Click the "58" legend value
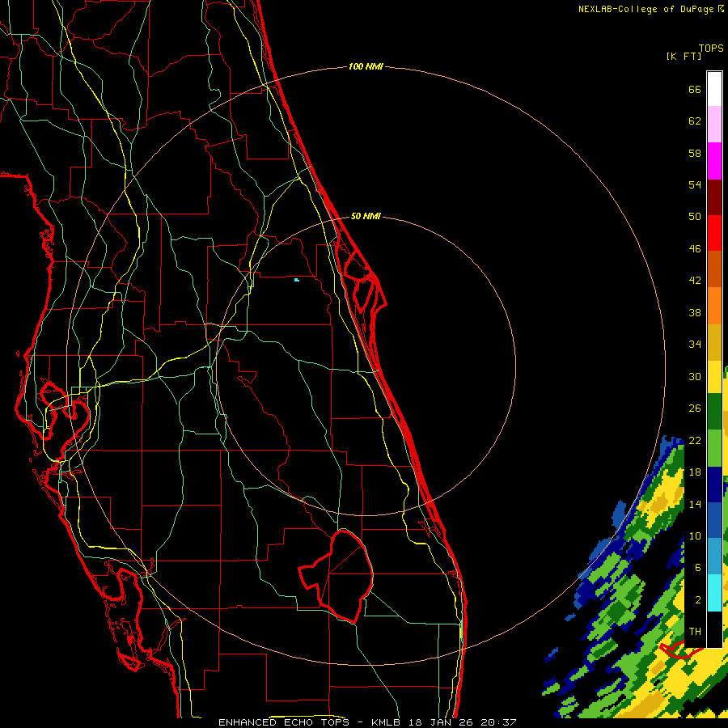This screenshot has height=728, width=728. click(x=695, y=153)
